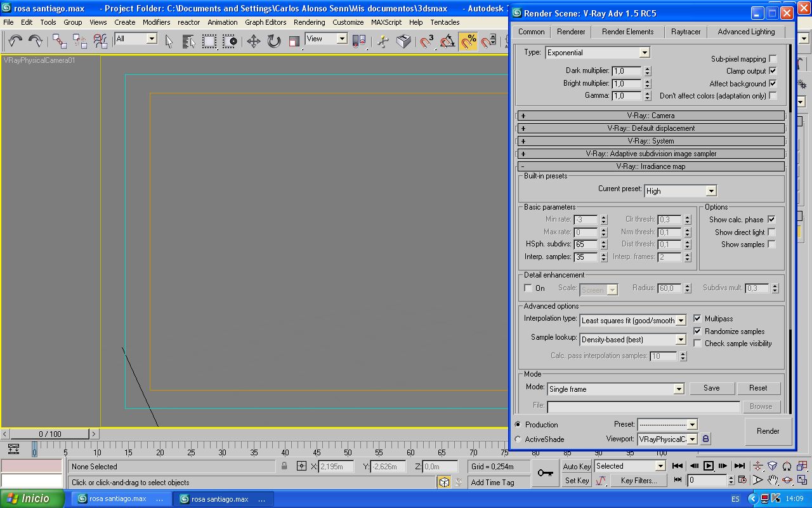Open the Key Filters dialog button
Image resolution: width=812 pixels, height=508 pixels.
[x=639, y=481]
